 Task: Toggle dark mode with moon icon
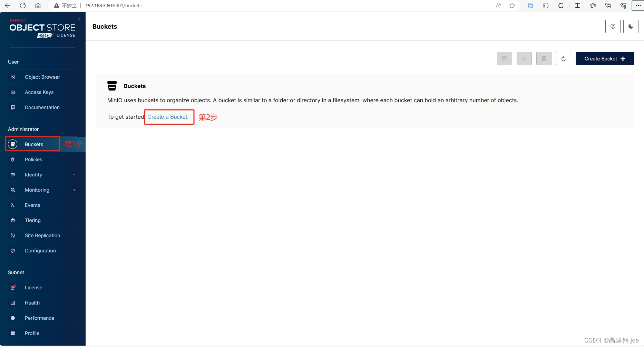click(631, 27)
